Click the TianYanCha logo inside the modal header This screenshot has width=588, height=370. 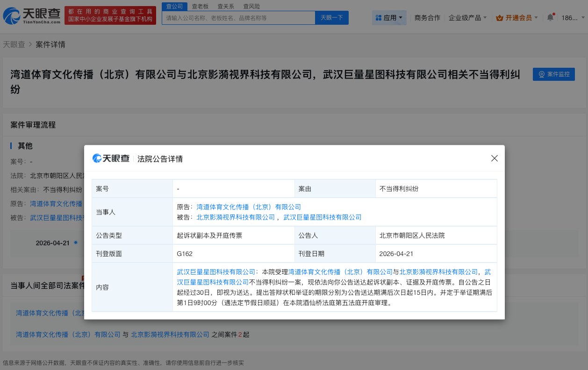click(111, 158)
